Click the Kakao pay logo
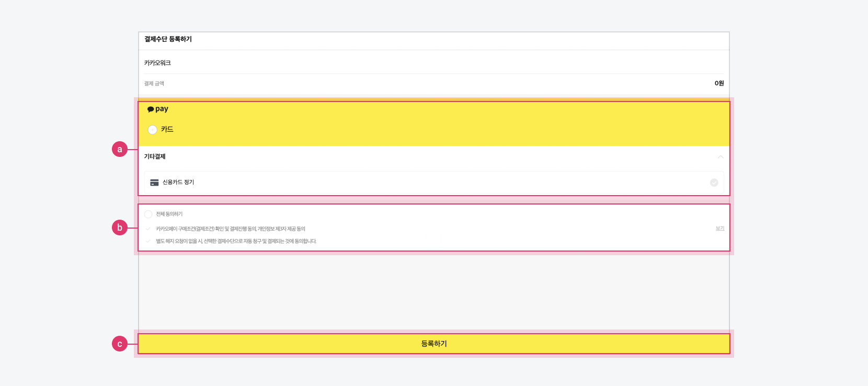868x386 pixels. click(x=157, y=109)
